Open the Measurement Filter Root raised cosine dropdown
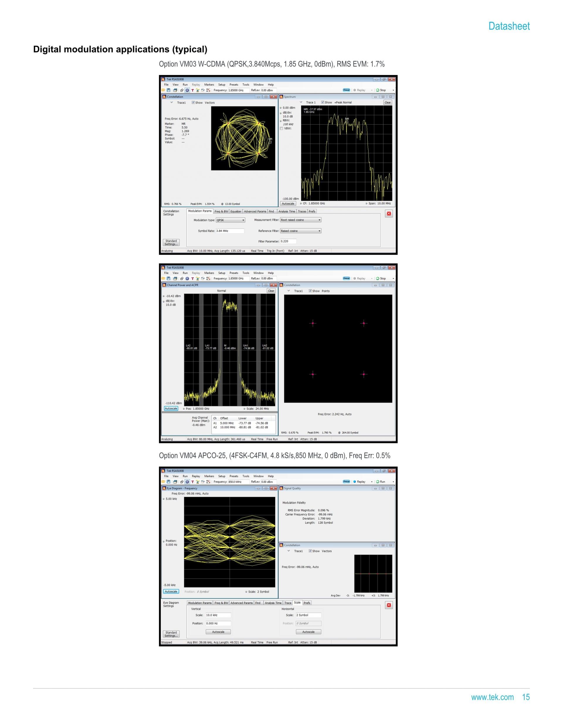563x728 pixels. (x=301, y=220)
